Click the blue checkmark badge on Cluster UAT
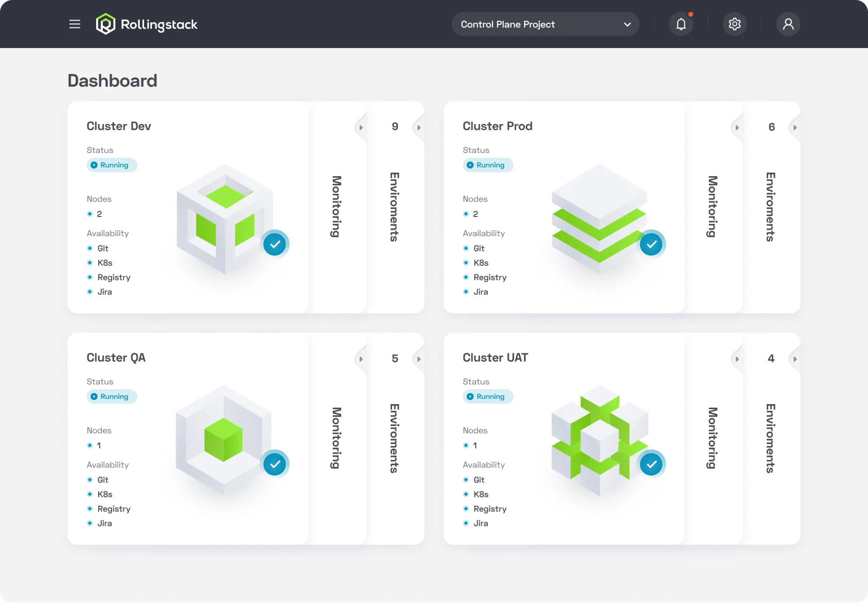This screenshot has width=868, height=603. pos(652,465)
